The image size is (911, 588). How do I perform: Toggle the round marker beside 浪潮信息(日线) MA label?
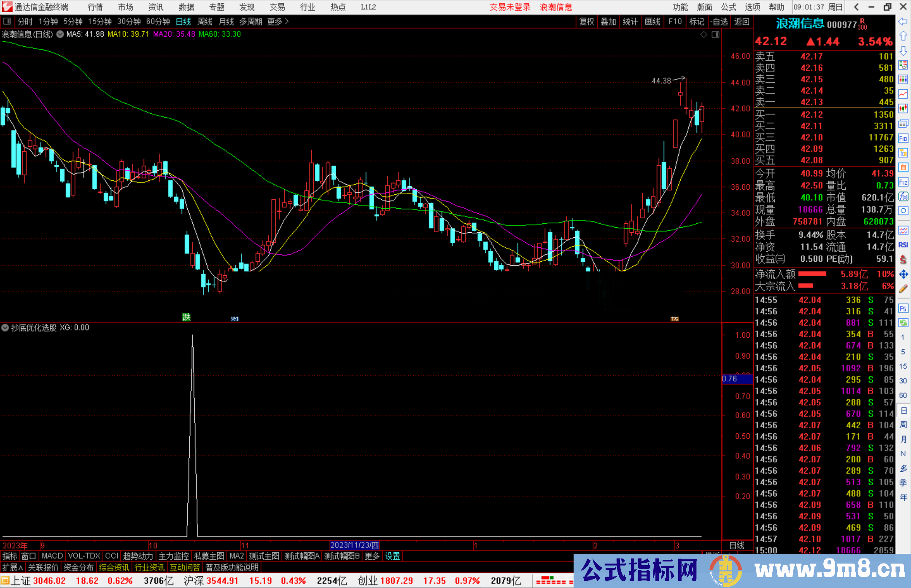click(60, 34)
